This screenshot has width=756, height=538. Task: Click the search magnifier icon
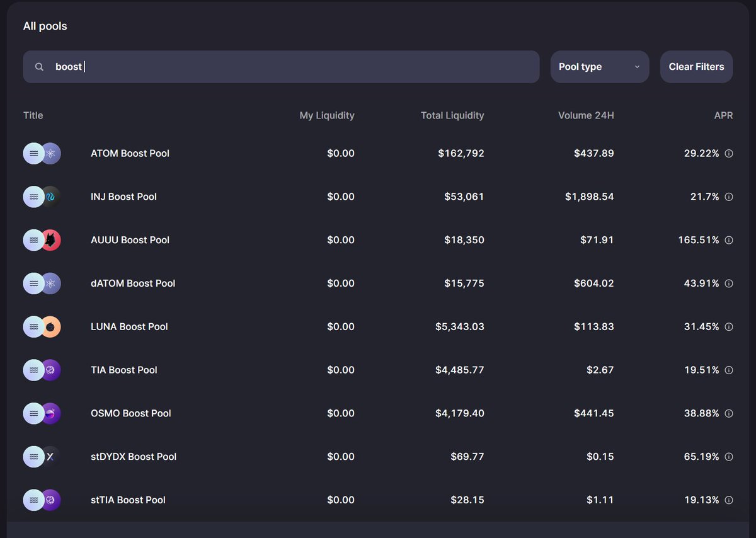coord(39,67)
